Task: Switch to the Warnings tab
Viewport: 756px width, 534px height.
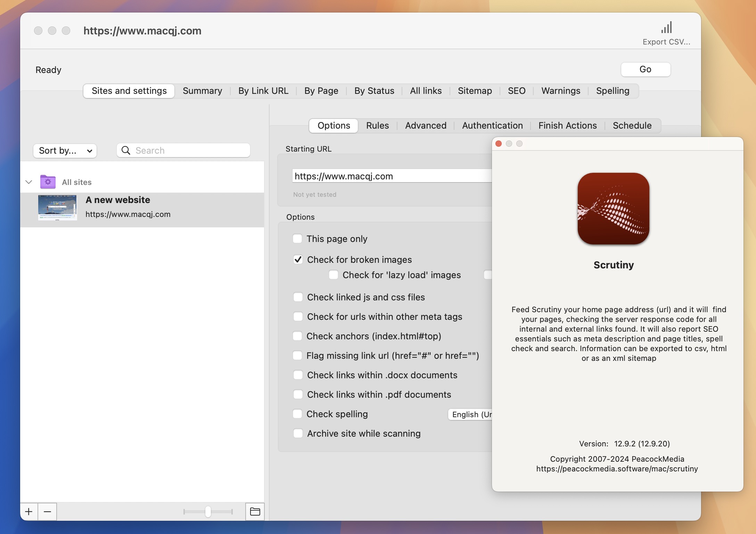Action: click(561, 91)
